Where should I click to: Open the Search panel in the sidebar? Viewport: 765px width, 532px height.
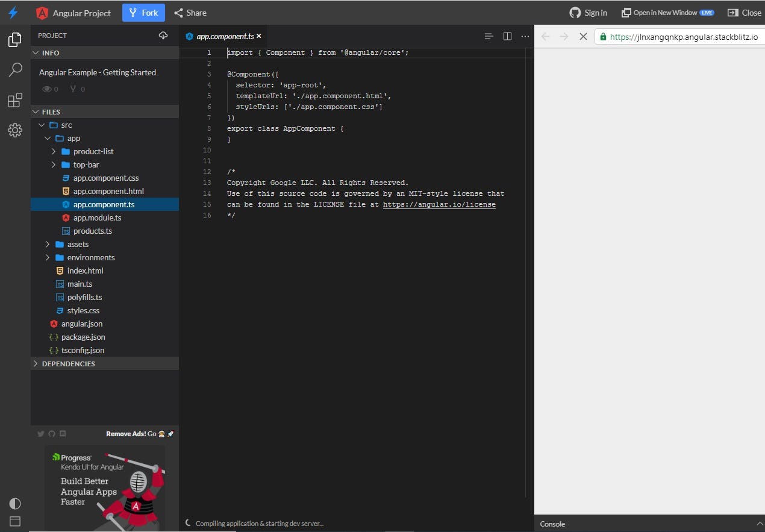pos(14,70)
